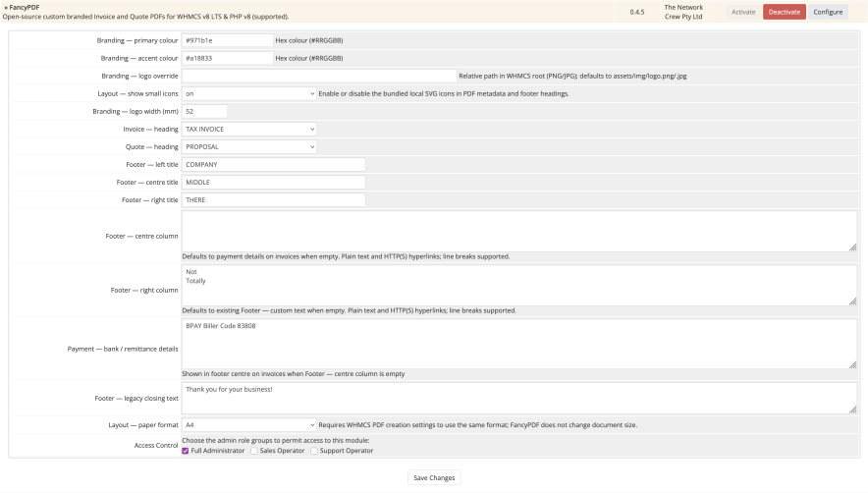868x493 pixels.
Task: Click the 'Branding — logo override' label
Action: 139,76
